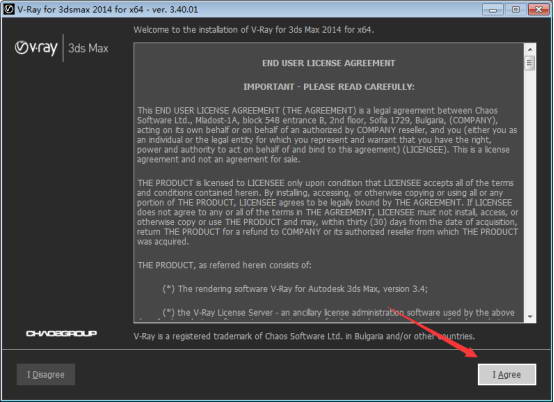Click the END USER LICENSE AGREEMENT heading

(329, 63)
